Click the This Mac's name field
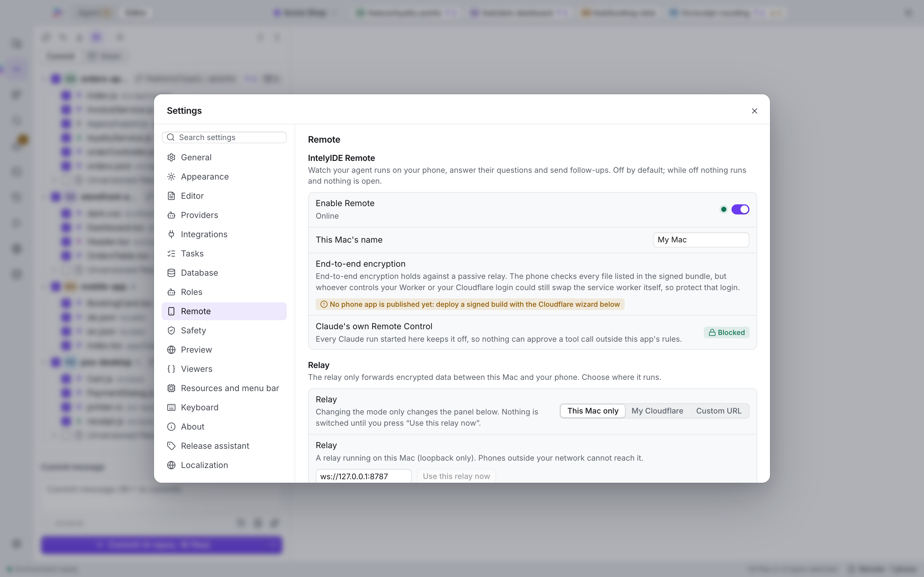Viewport: 924px width, 577px height. coord(701,240)
